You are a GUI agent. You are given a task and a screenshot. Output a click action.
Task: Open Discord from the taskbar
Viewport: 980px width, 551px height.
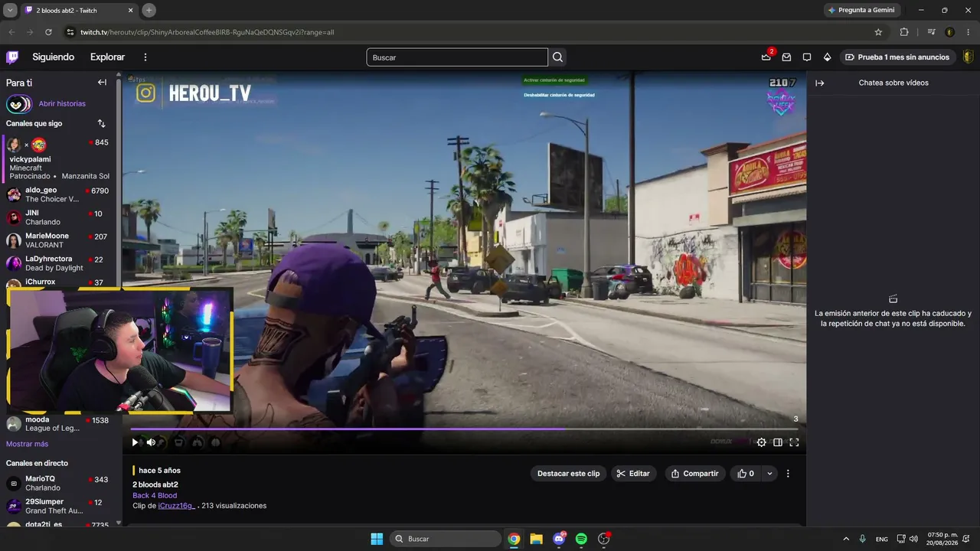pyautogui.click(x=559, y=539)
